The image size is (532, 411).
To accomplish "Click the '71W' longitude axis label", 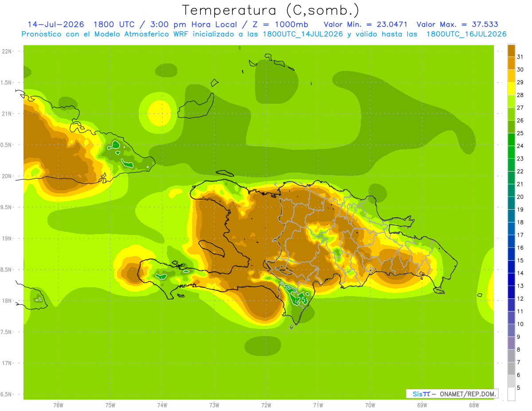I will pyautogui.click(x=318, y=405).
